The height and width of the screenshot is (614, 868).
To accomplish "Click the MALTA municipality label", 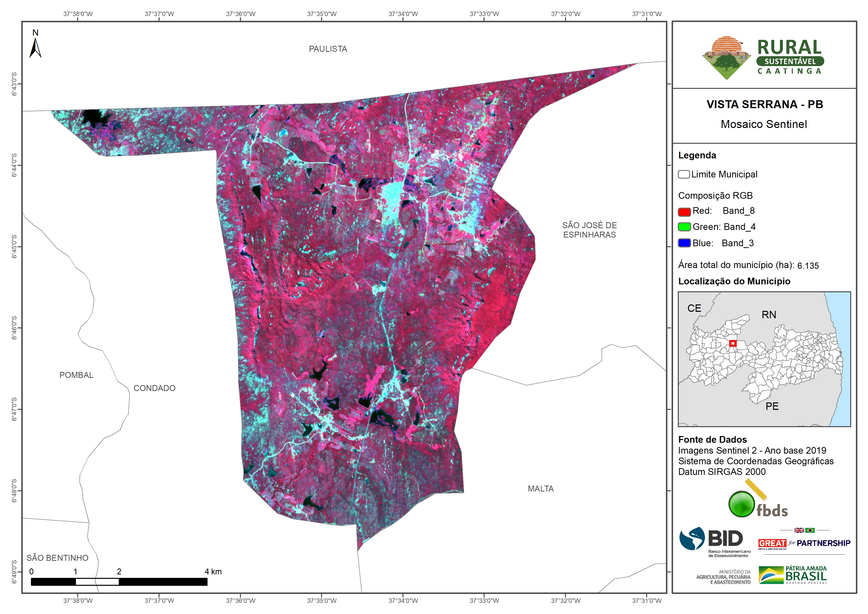I will click(x=540, y=489).
